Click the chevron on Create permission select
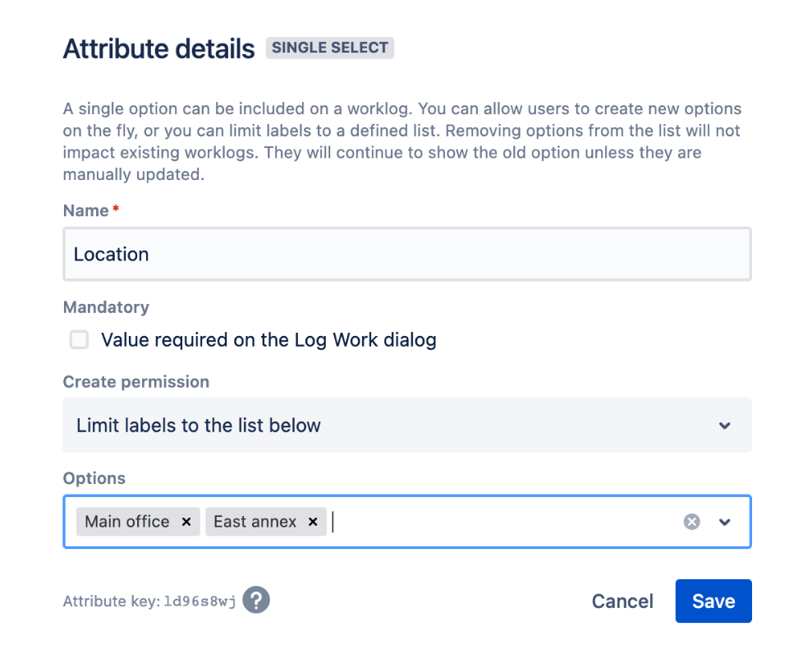The height and width of the screenshot is (645, 812). 725,426
